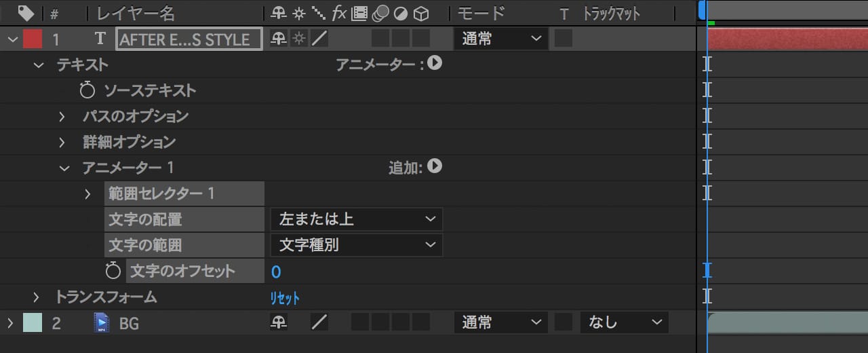Expand the トランスフォーム property group

pyautogui.click(x=37, y=297)
